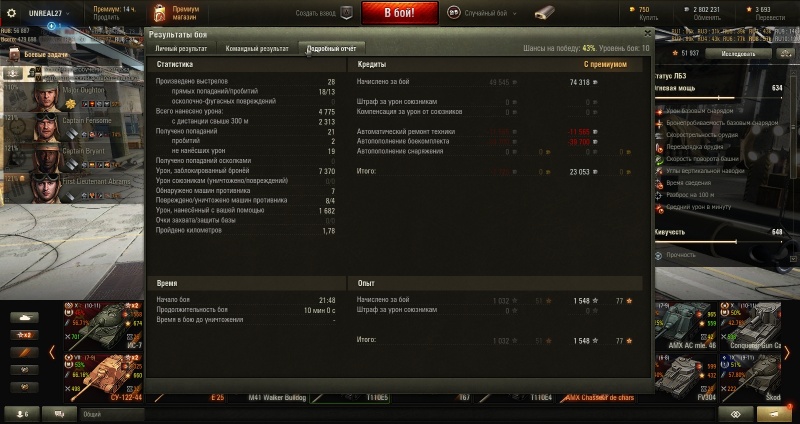The width and height of the screenshot is (800, 424).
Task: Switch to the Командный результат tab
Action: pyautogui.click(x=257, y=48)
